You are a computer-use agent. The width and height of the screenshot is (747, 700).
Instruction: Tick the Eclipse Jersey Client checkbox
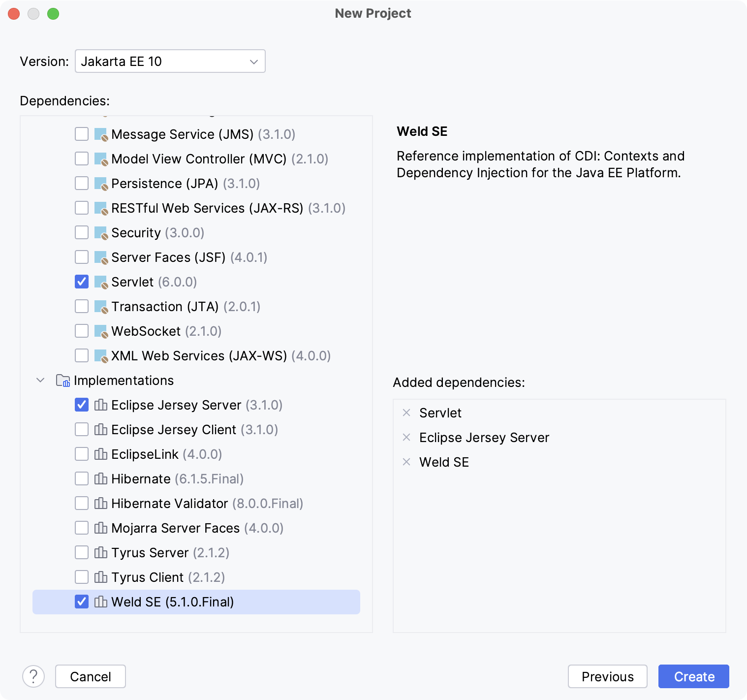tap(82, 429)
